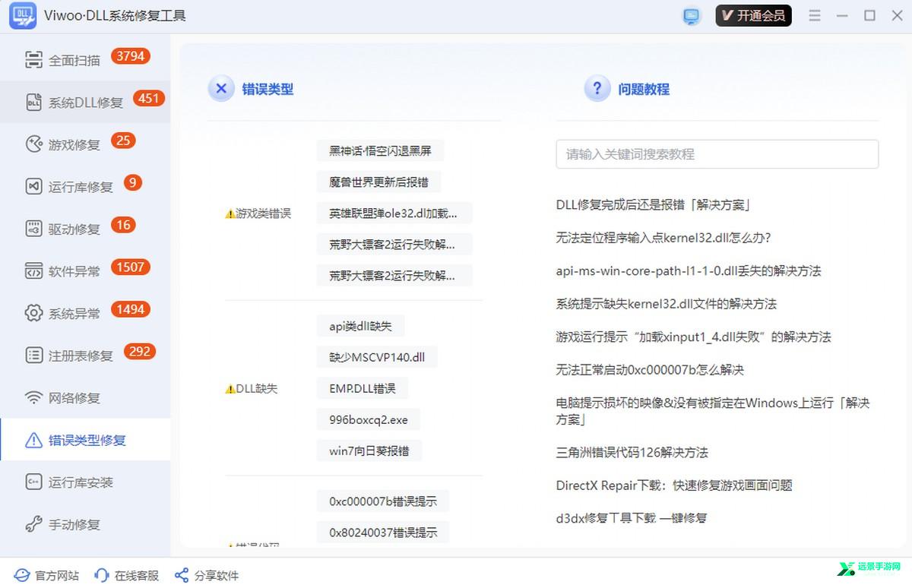Click the 软件异常 code icon
The width and height of the screenshot is (912, 588).
tap(33, 270)
